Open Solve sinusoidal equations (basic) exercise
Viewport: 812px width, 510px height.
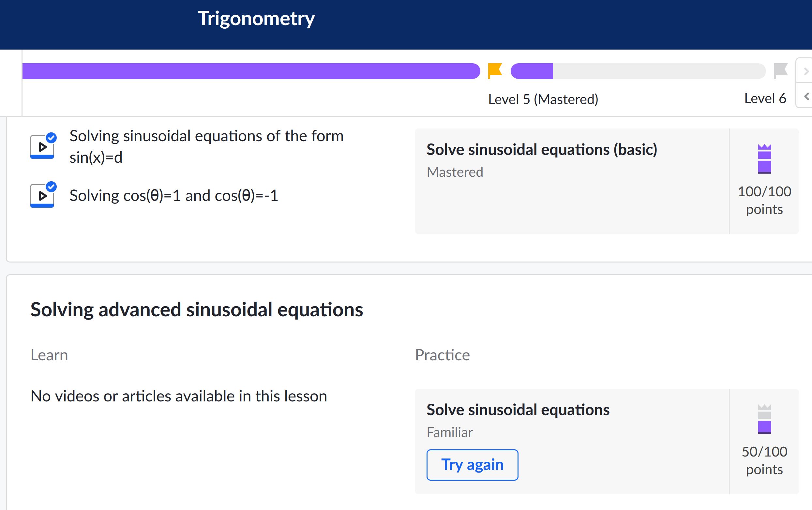pyautogui.click(x=542, y=149)
